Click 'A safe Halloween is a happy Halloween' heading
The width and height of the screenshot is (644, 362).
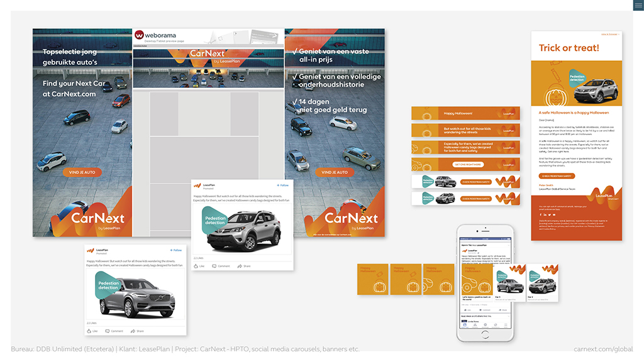pos(574,112)
